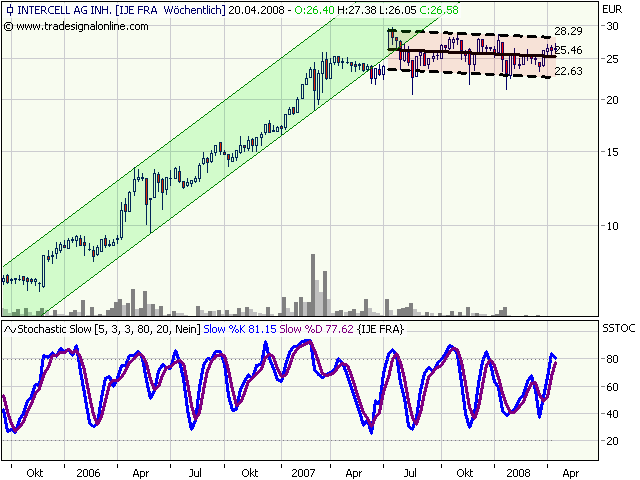Click the EUR currency axis label

point(612,10)
